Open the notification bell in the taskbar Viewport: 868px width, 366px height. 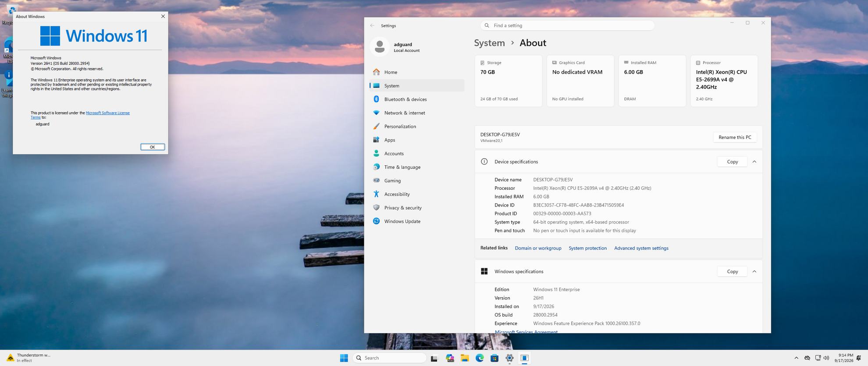click(x=859, y=358)
